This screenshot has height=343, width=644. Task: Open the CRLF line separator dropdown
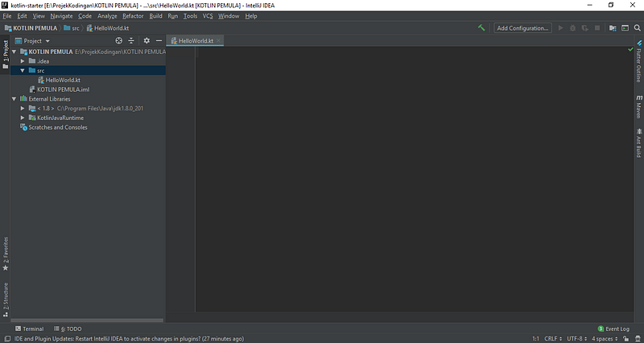click(x=553, y=339)
